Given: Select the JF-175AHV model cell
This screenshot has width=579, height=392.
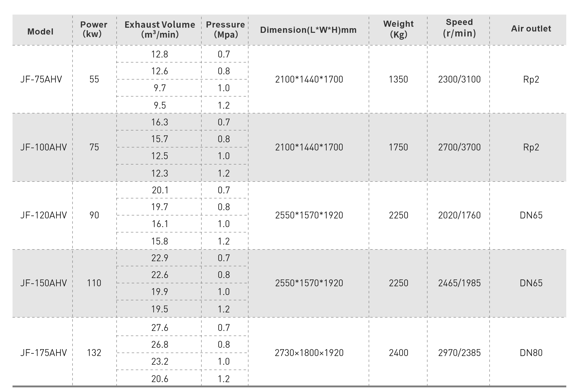Looking at the screenshot, I should point(44,353).
